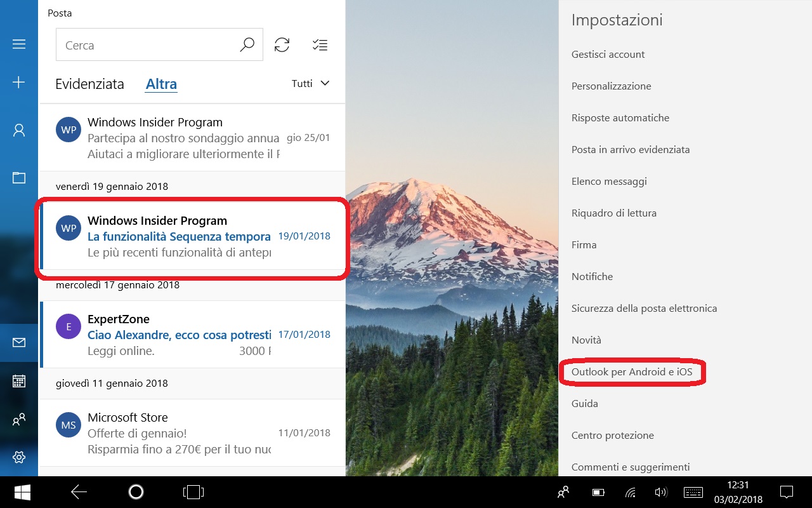Open Posta in arrivo evidenziata setting
Viewport: 812px width, 508px height.
(630, 149)
